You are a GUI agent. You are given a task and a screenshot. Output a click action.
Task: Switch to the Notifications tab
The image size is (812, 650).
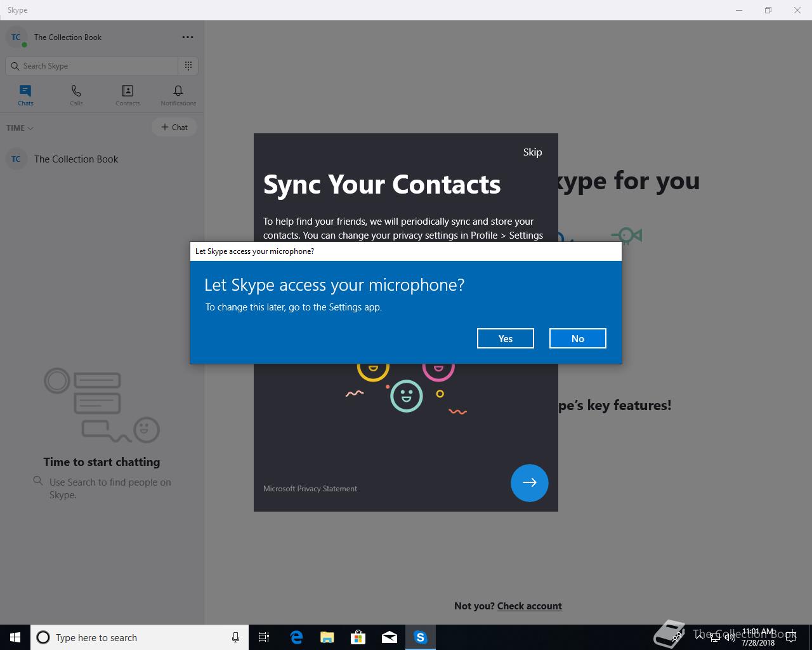click(178, 95)
